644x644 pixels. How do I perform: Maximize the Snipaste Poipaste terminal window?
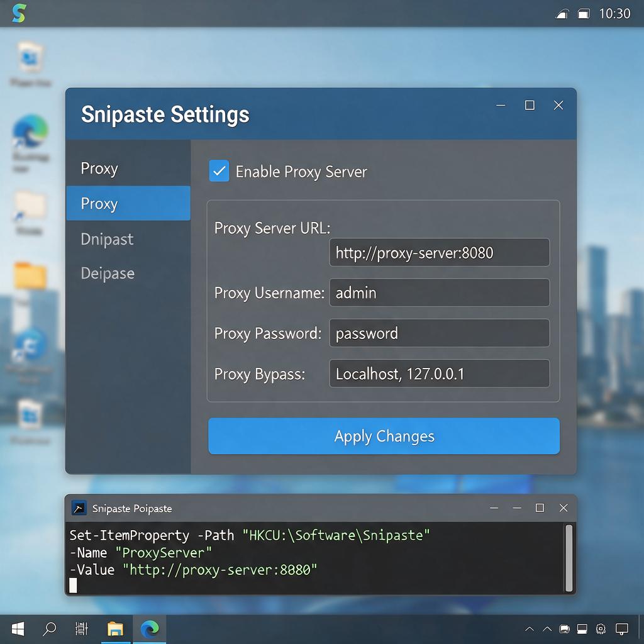[x=540, y=508]
